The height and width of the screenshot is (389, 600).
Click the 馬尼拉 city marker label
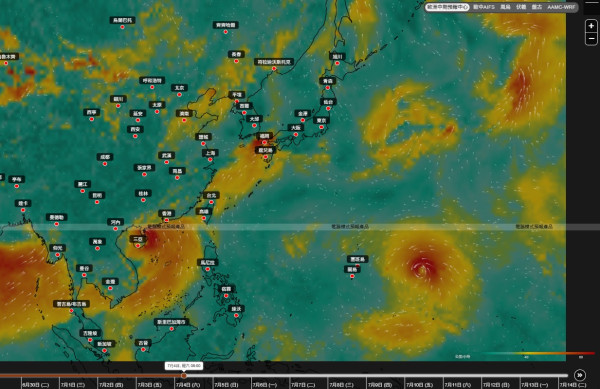208,262
